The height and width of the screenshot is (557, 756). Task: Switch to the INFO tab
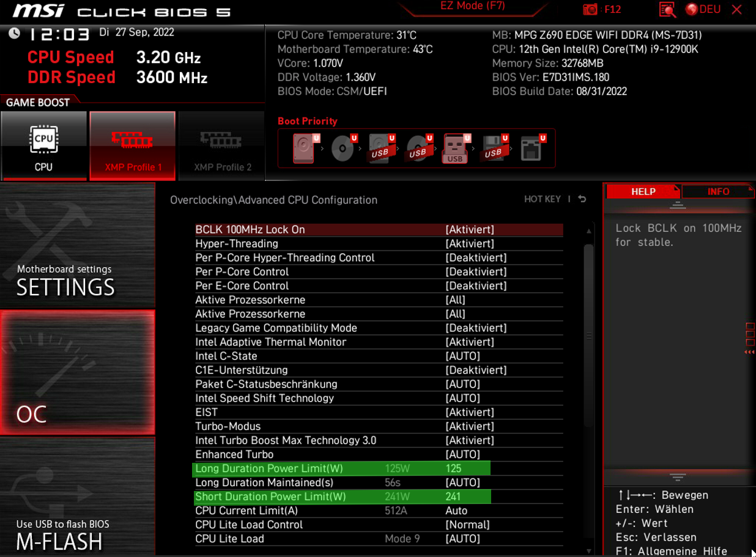pos(718,191)
